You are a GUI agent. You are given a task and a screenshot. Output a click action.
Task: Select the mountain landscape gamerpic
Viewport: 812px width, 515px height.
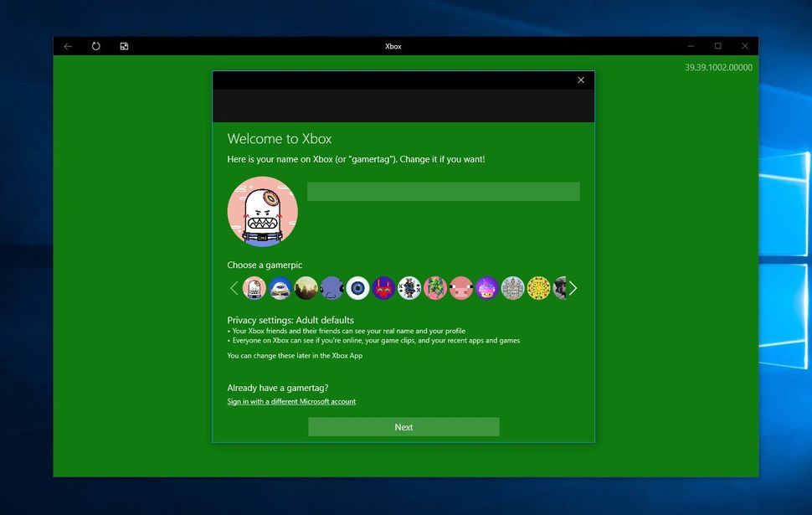coord(306,288)
